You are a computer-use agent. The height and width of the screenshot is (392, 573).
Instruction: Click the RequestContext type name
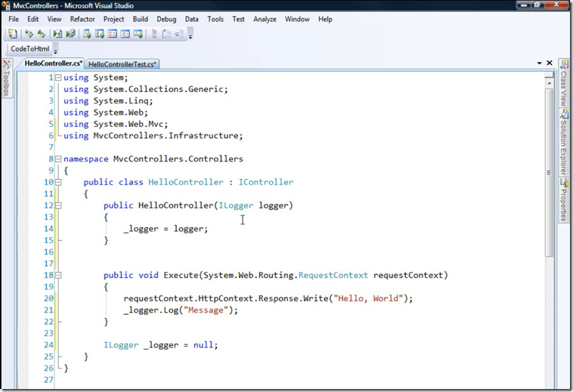click(x=333, y=275)
